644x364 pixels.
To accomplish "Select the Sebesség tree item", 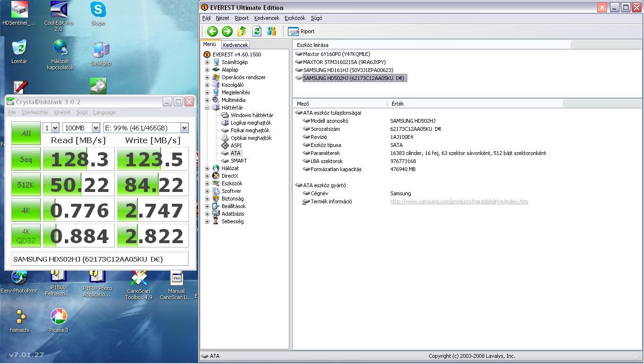I will click(232, 221).
